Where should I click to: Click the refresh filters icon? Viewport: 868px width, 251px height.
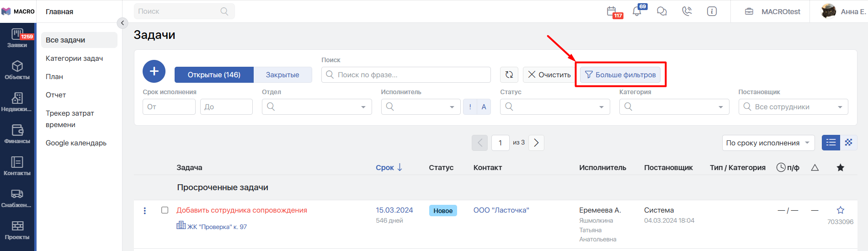(x=509, y=75)
